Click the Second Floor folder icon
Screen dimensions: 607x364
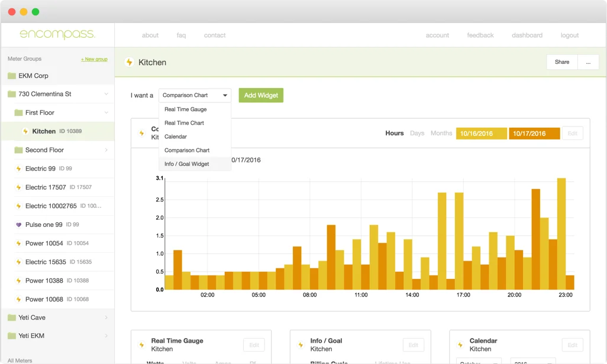pyautogui.click(x=18, y=150)
